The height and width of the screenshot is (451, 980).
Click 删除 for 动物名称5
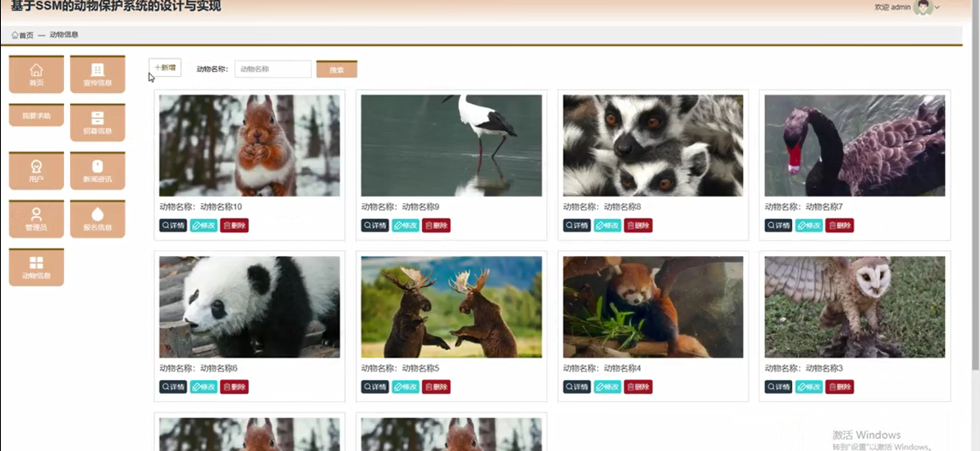pyautogui.click(x=437, y=387)
